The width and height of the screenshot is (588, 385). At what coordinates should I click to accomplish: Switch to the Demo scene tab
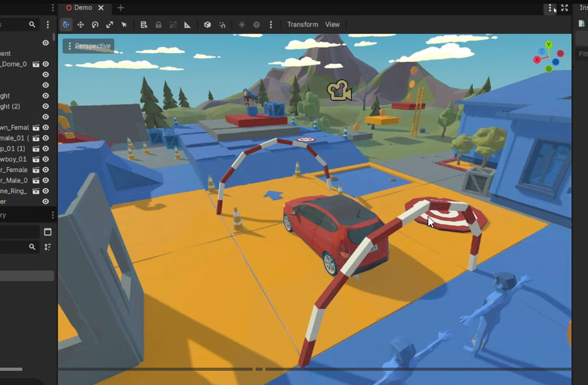82,8
